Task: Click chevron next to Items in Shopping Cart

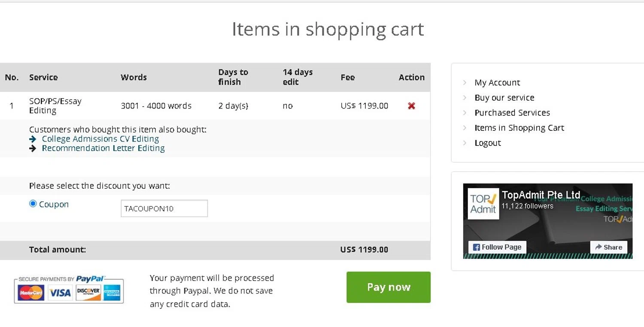Action: coord(465,128)
